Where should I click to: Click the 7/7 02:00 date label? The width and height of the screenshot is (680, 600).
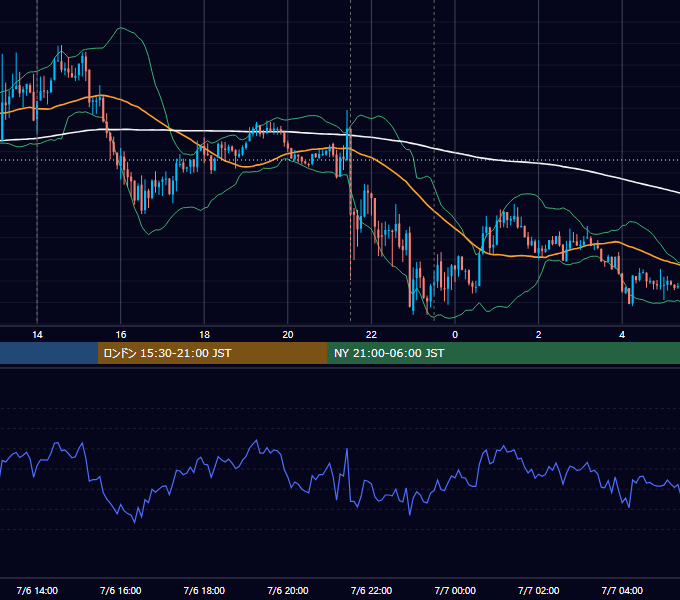tap(539, 590)
